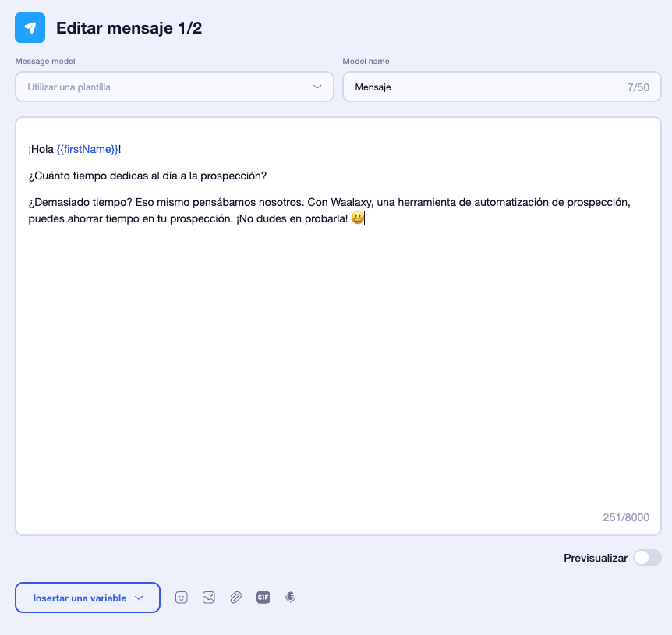Click the paper plane message icon
Viewport: 672px width, 635px height.
30,28
